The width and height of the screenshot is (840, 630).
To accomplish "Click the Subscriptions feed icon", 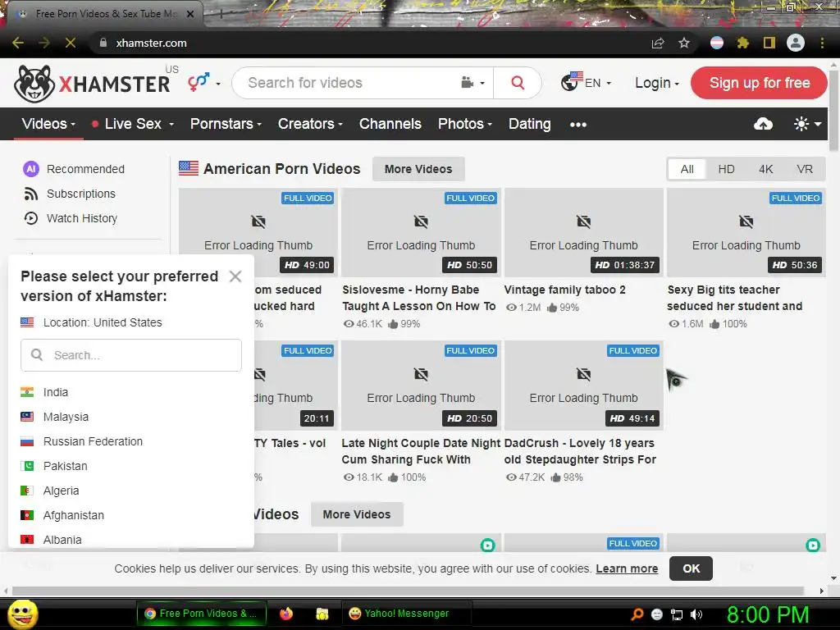I will [x=31, y=194].
